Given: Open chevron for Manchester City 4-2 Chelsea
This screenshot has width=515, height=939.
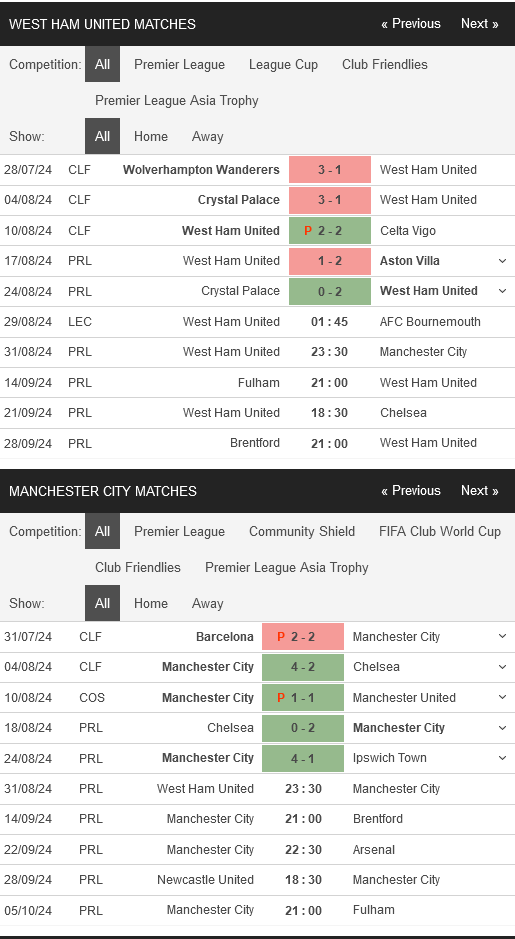Looking at the screenshot, I should [502, 667].
